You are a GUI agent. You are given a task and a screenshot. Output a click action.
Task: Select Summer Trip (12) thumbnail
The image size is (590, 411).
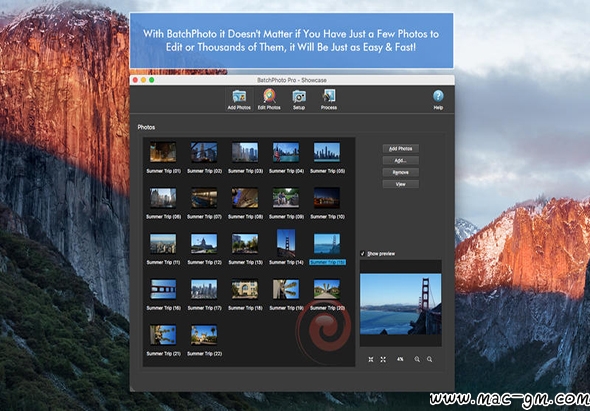[x=204, y=244]
